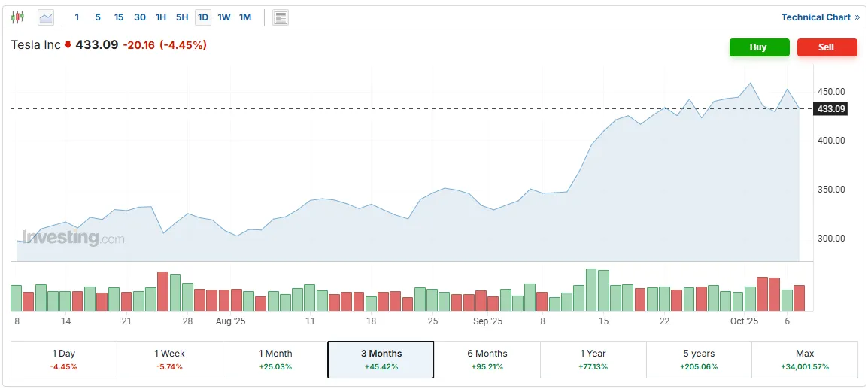Switch the interval to 1W
This screenshot has height=389, width=868.
pos(224,17)
